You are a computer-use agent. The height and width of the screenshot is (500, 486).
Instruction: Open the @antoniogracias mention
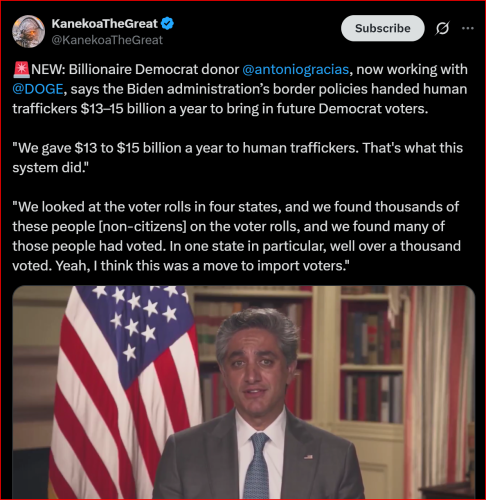296,70
